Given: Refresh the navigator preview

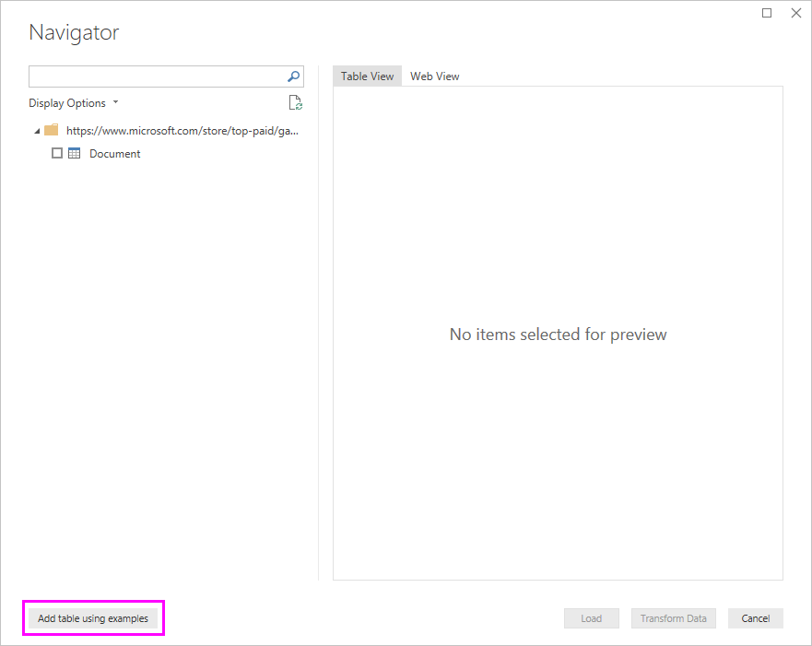Looking at the screenshot, I should coord(295,102).
